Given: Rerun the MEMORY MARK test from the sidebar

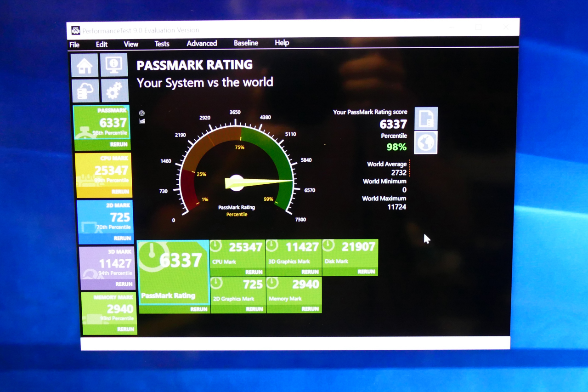Looking at the screenshot, I should click(x=125, y=329).
